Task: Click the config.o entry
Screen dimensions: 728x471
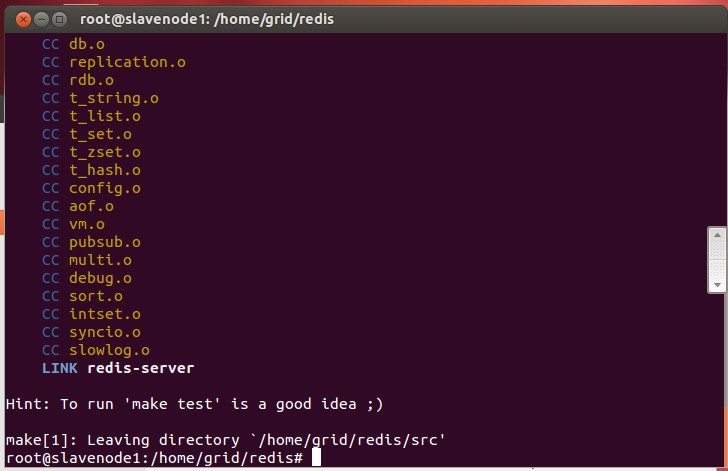Action: tap(104, 188)
